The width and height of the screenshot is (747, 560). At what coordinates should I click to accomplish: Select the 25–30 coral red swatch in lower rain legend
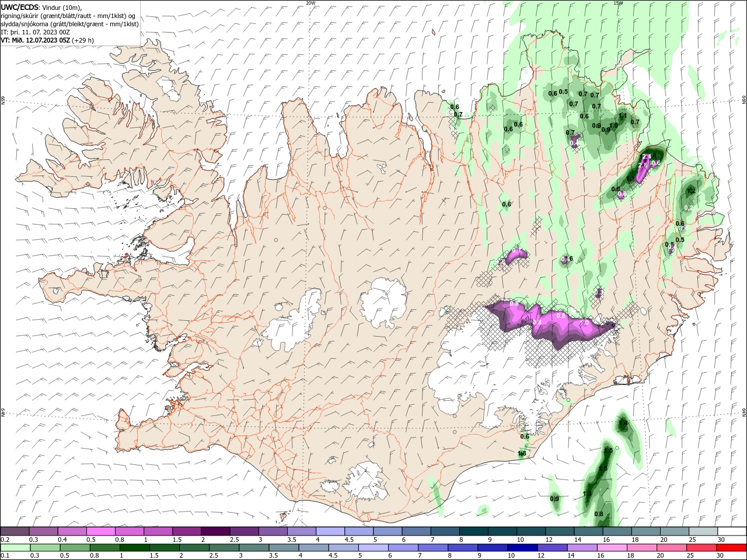click(701, 548)
